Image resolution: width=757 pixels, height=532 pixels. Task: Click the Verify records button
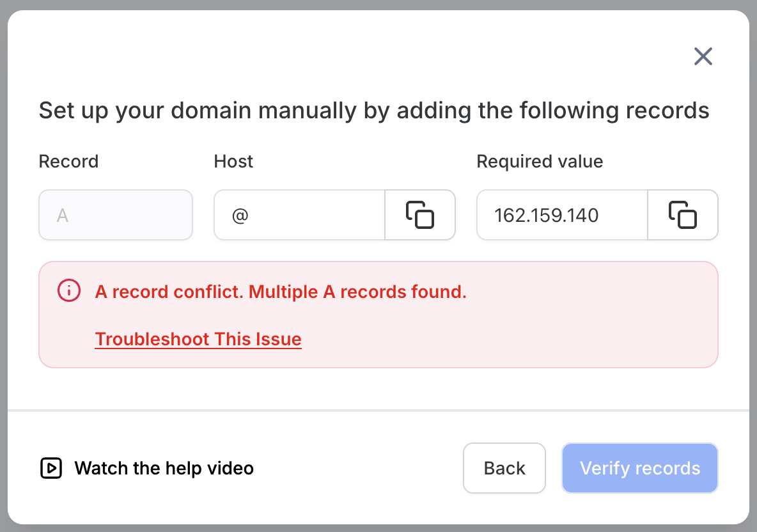[640, 468]
